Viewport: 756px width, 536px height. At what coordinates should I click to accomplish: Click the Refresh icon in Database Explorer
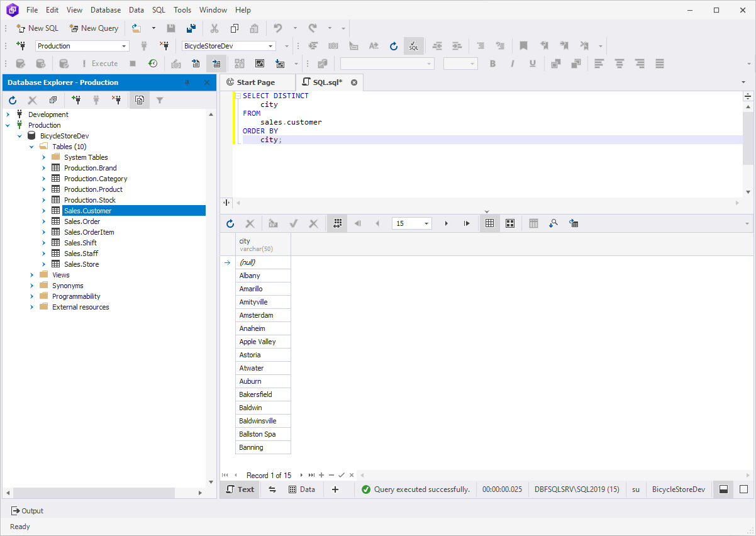[13, 99]
